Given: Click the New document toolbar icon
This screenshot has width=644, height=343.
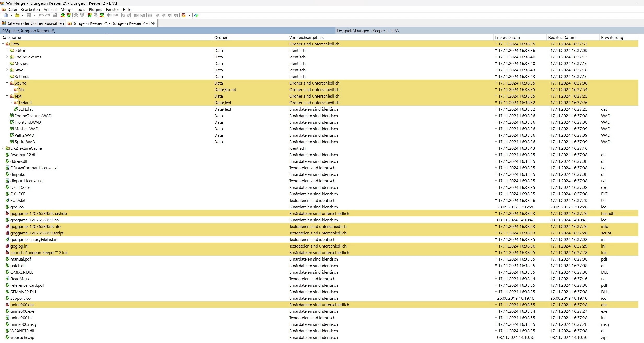Looking at the screenshot, I should 6,15.
